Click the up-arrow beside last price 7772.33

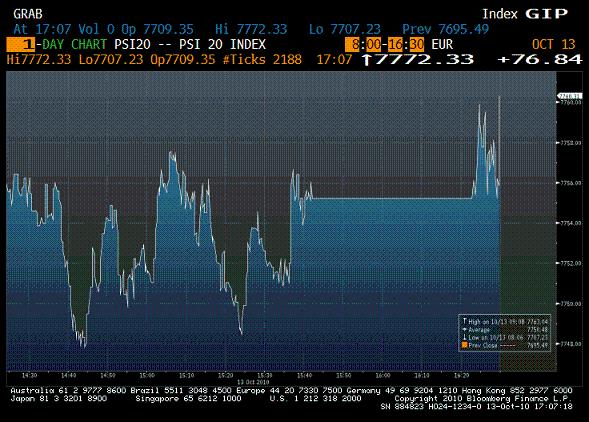tap(367, 59)
